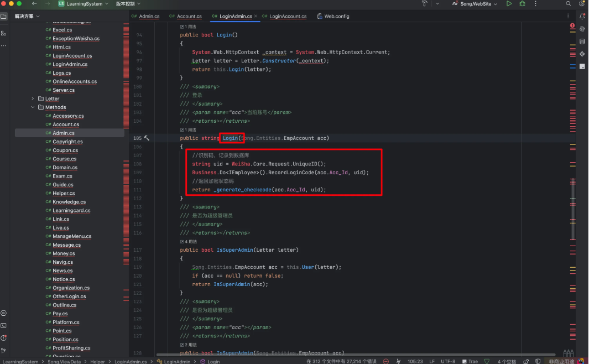Click the UTF-8 encoding indicator
The height and width of the screenshot is (364, 589).
448,361
